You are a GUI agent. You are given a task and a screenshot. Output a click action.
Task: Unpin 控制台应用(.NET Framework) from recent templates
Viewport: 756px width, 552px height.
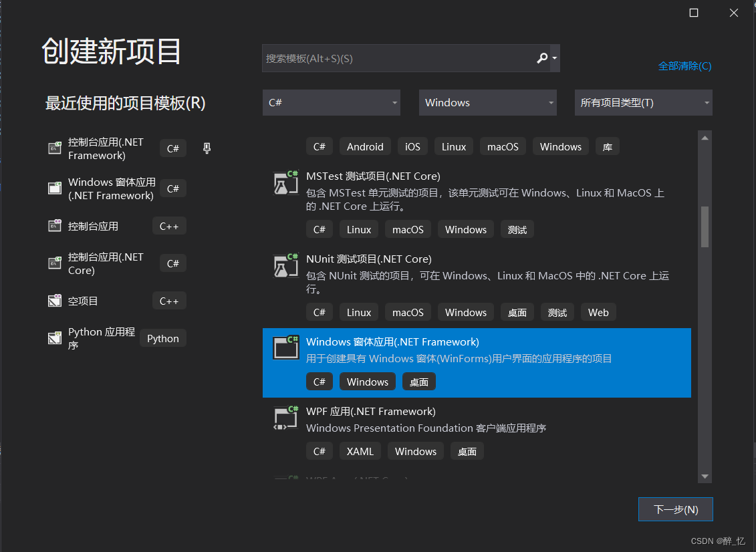207,148
